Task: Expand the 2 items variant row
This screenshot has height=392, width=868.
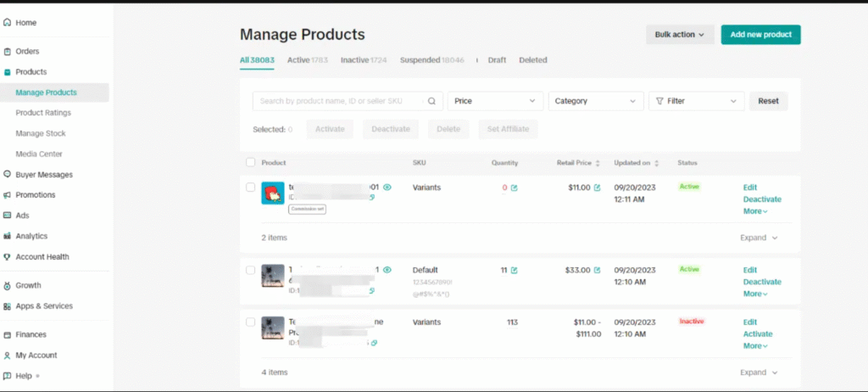Action: pyautogui.click(x=759, y=238)
